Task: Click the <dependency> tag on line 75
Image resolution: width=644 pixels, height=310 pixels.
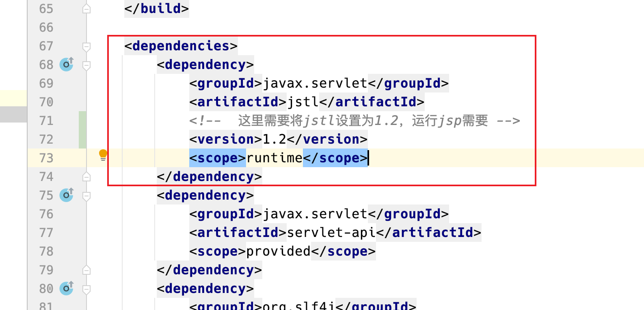Action: coord(205,195)
